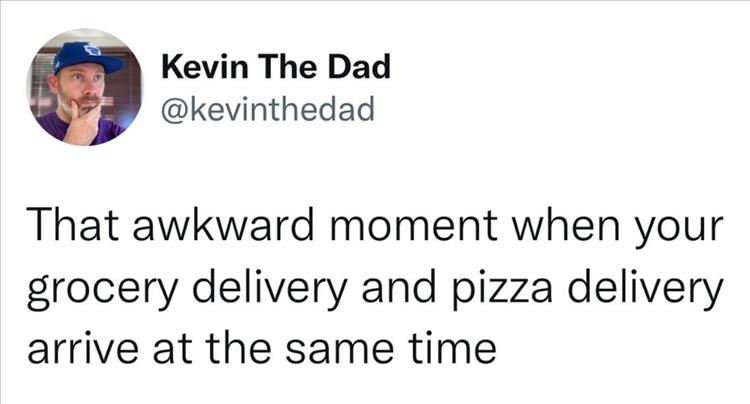Open the @kevinthedad handle link
The image size is (750, 404).
pos(266,106)
